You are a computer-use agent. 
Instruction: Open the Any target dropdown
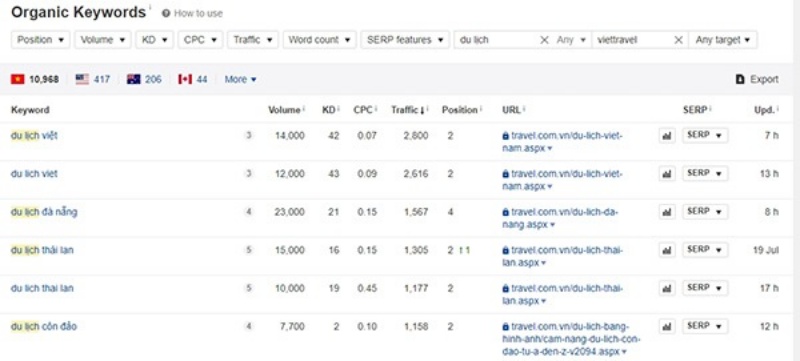point(722,40)
